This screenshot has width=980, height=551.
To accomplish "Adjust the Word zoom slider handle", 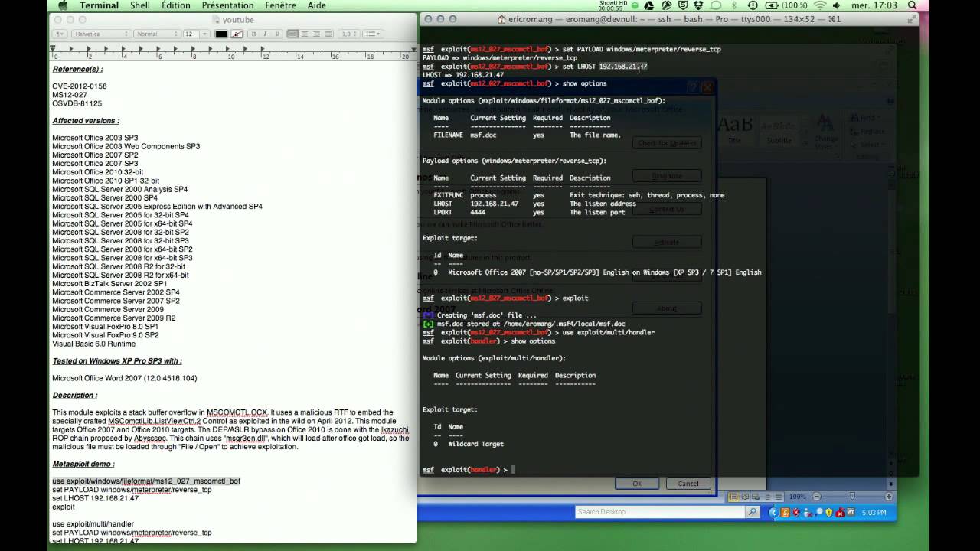I will click(852, 496).
